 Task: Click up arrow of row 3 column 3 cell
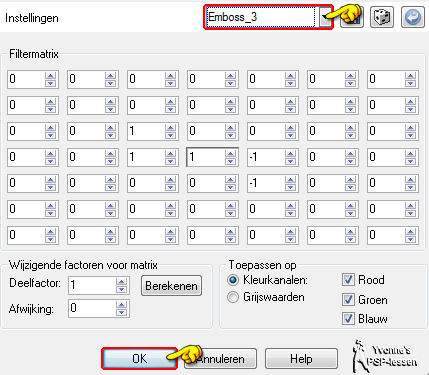click(170, 127)
